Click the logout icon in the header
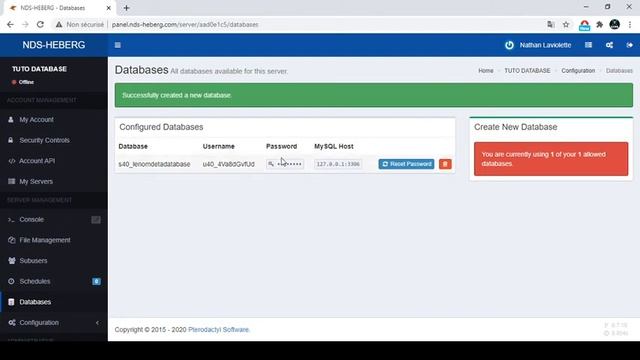Image resolution: width=640 pixels, height=360 pixels. [x=629, y=45]
